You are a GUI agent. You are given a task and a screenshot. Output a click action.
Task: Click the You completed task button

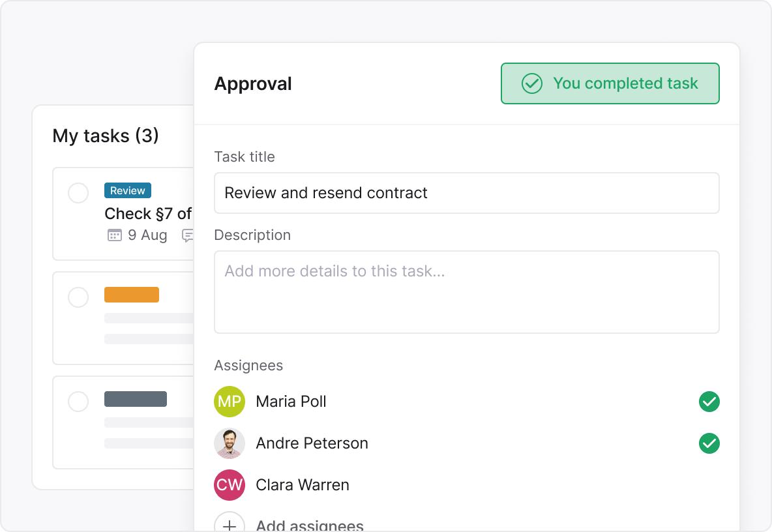tap(610, 83)
